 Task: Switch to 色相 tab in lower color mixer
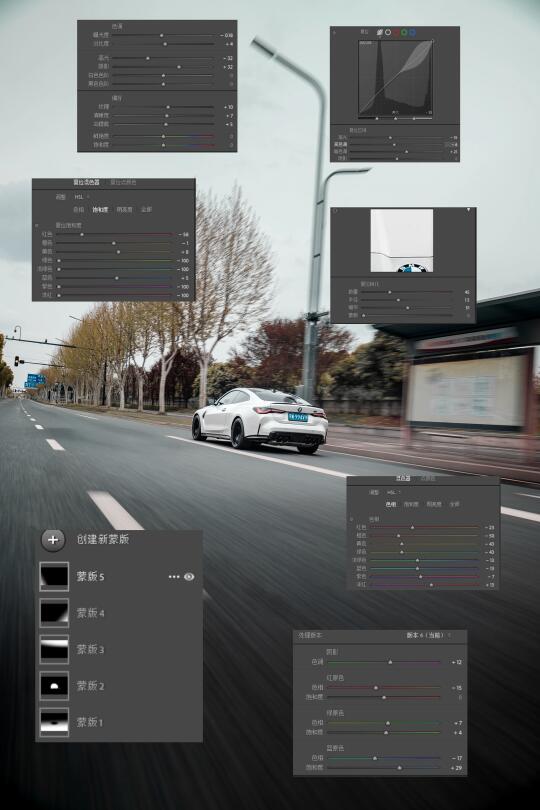pyautogui.click(x=391, y=504)
